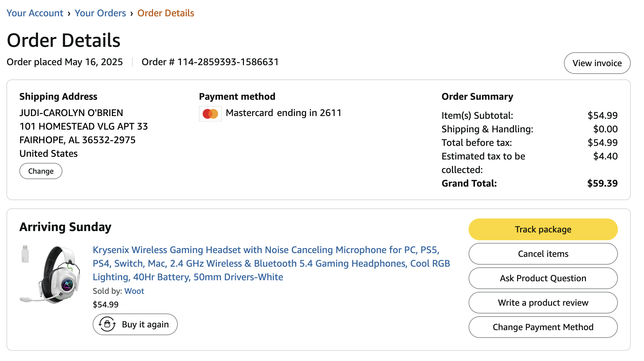Select the order number 114-2859393-1586631 text
The image size is (644, 361).
pyautogui.click(x=228, y=62)
